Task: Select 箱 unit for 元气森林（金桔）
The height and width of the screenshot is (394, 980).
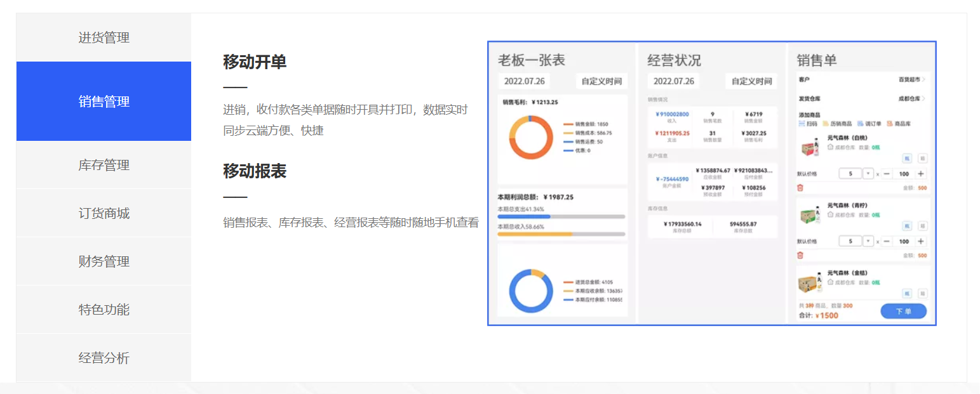Action: point(923,293)
